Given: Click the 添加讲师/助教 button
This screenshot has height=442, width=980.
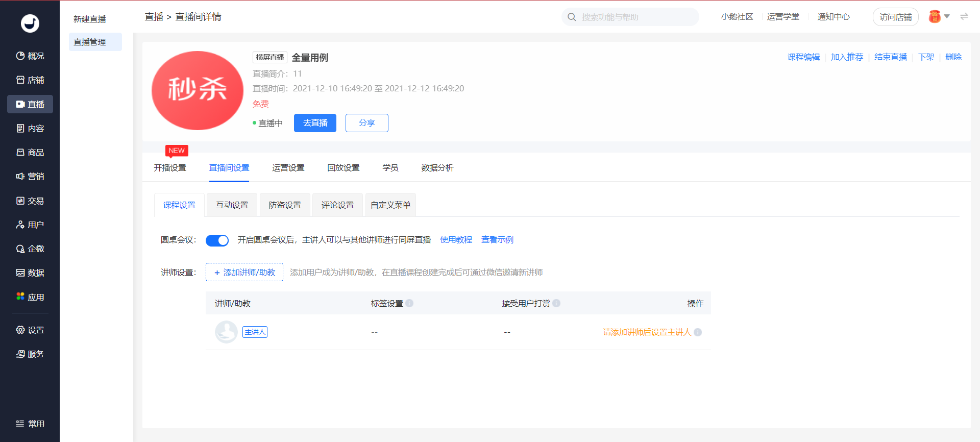Looking at the screenshot, I should click(x=244, y=273).
